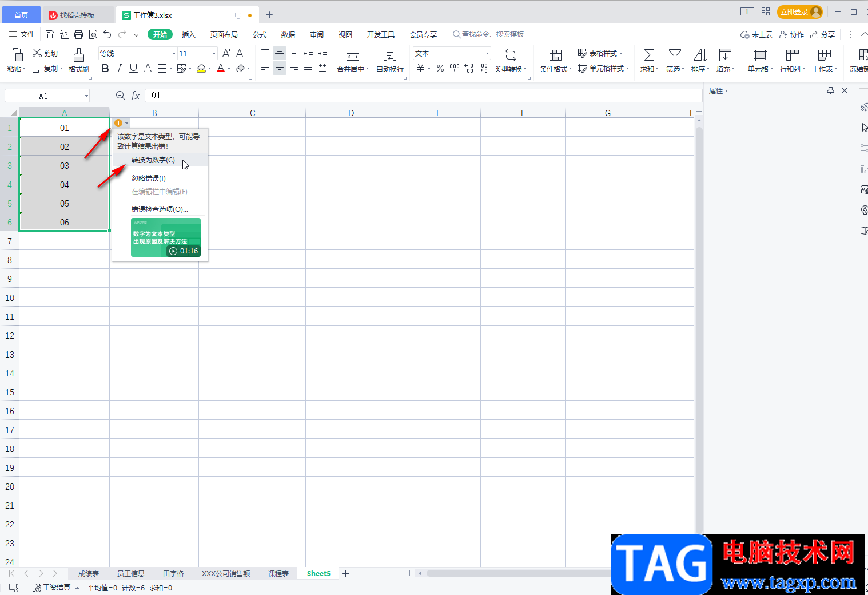Image resolution: width=868 pixels, height=595 pixels.
Task: Expand the Name Box dropdown arrow
Action: tap(86, 96)
